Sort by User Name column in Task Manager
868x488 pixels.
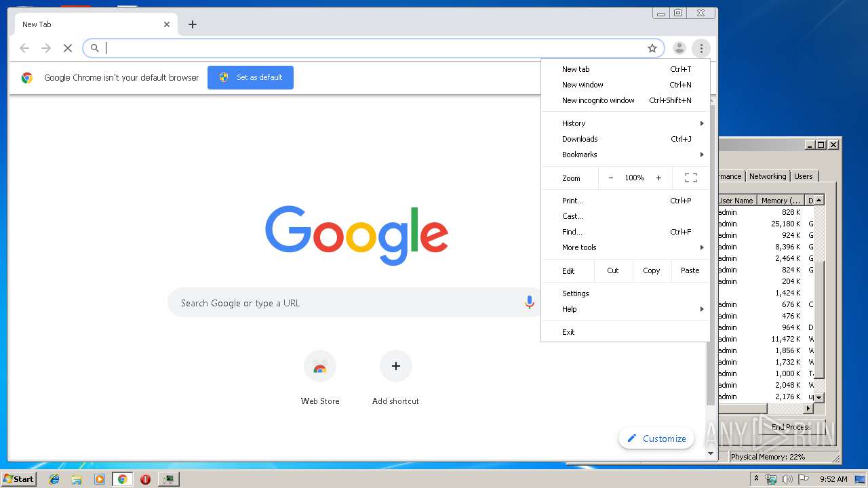[736, 201]
